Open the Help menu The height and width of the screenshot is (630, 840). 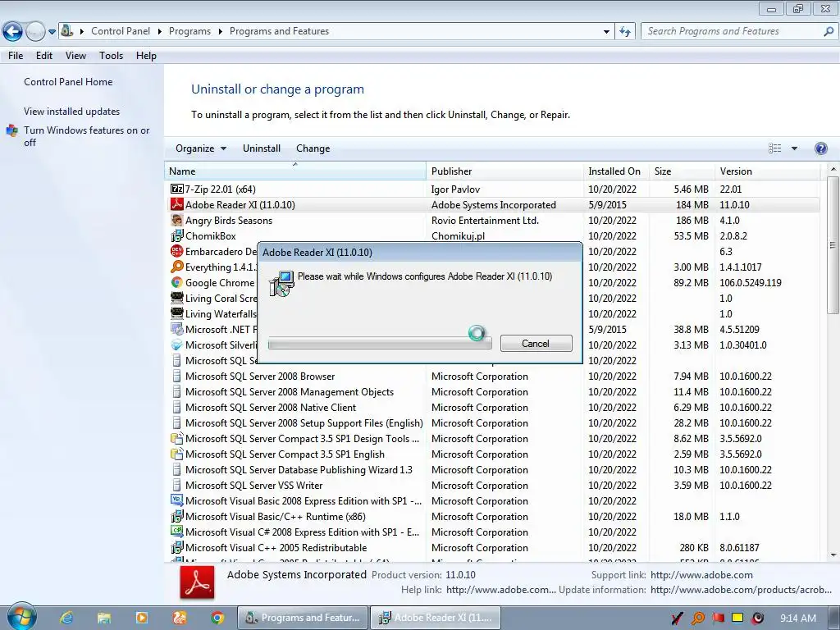click(146, 56)
